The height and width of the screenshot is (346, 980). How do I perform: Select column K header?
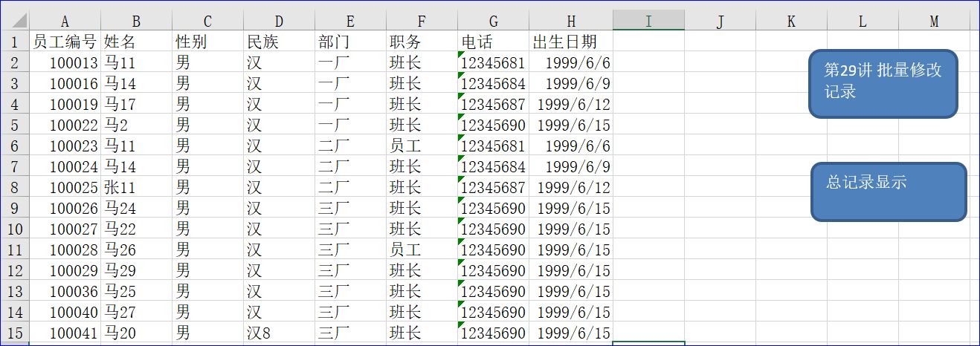(x=791, y=21)
